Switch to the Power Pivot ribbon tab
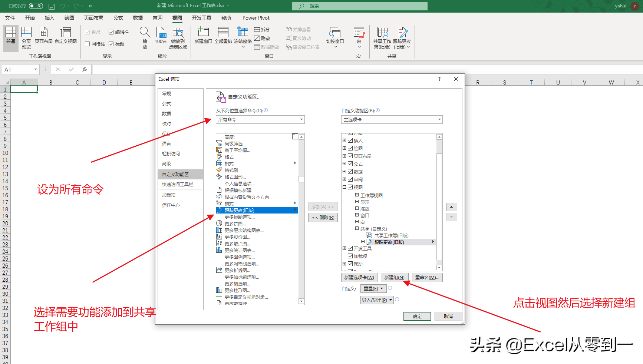Viewport: 643px width, 364px height. (256, 18)
